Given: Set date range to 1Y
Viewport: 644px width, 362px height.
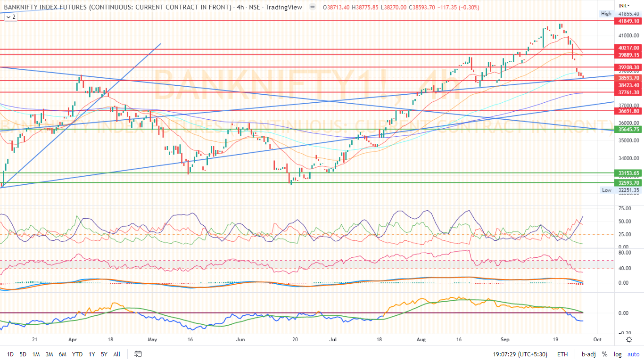Looking at the screenshot, I should click(x=92, y=354).
